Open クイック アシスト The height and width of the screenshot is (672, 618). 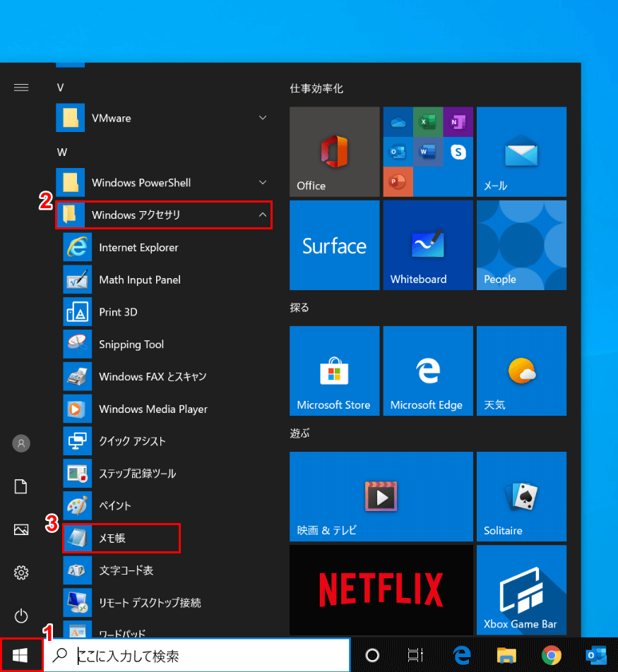pos(167,441)
